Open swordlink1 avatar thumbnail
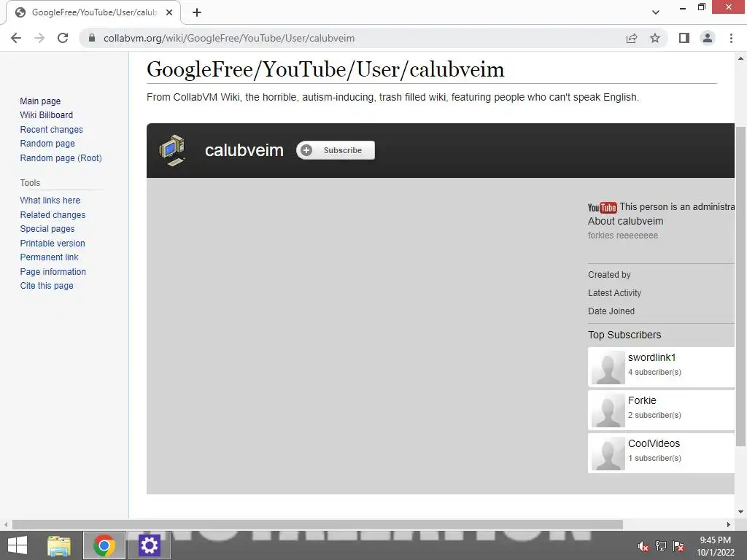The height and width of the screenshot is (560, 747). [x=608, y=367]
